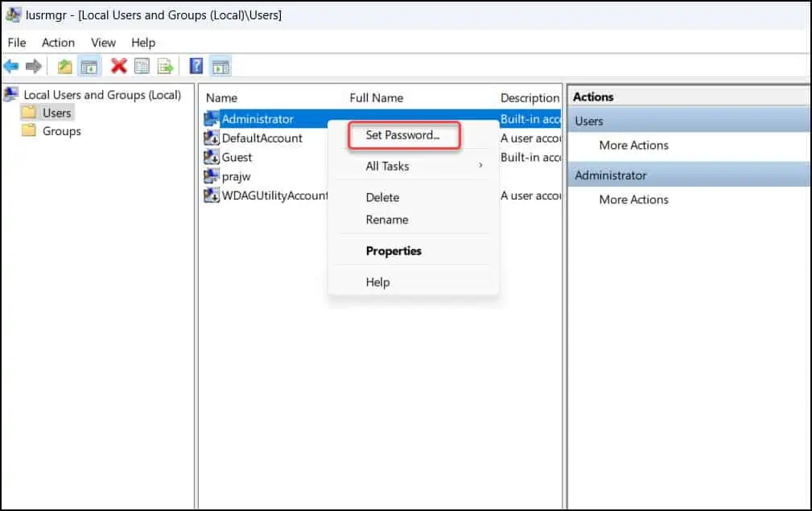Sort by the Name column header
812x511 pixels.
221,98
